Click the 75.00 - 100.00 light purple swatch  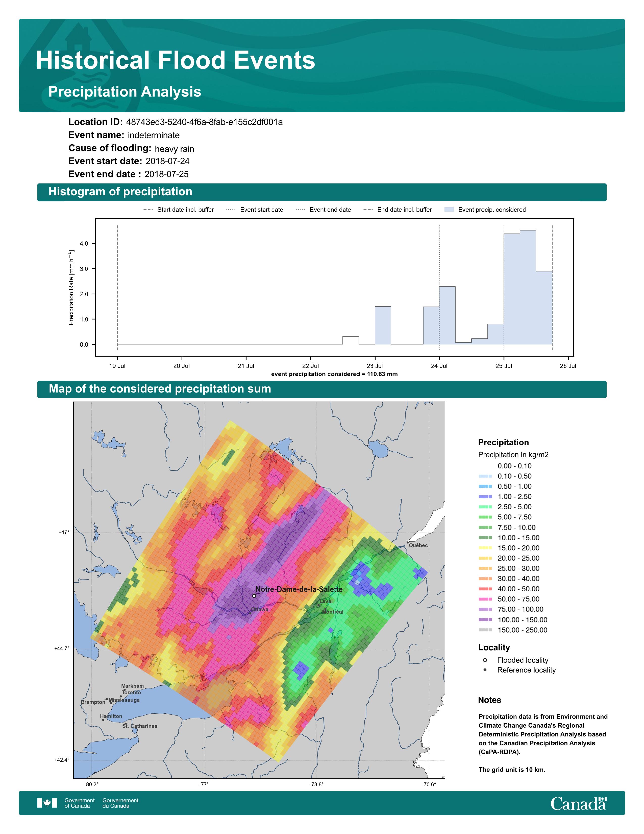(x=485, y=610)
